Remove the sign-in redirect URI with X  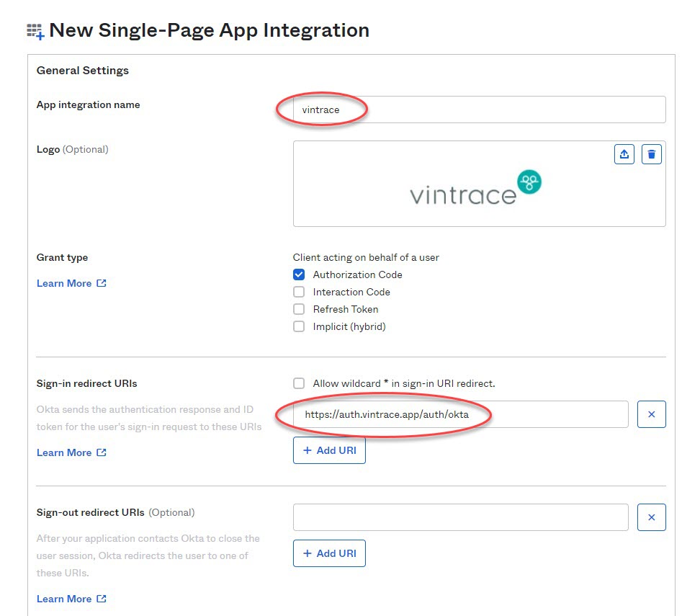[x=651, y=414]
